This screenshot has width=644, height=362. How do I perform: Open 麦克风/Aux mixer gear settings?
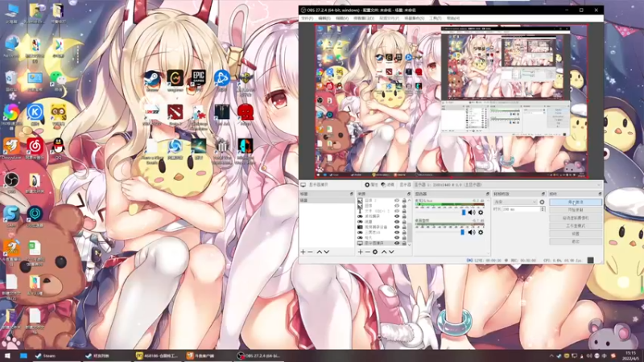point(481,212)
